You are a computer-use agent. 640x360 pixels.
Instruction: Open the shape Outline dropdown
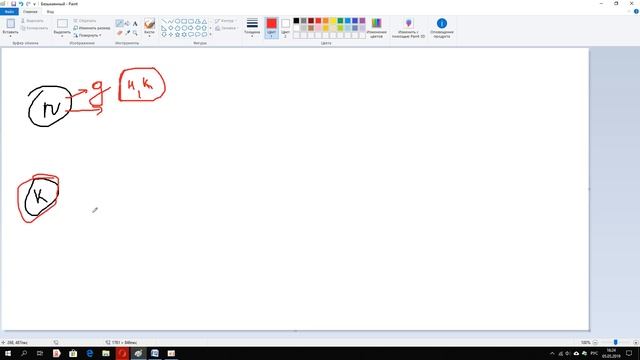[x=224, y=20]
